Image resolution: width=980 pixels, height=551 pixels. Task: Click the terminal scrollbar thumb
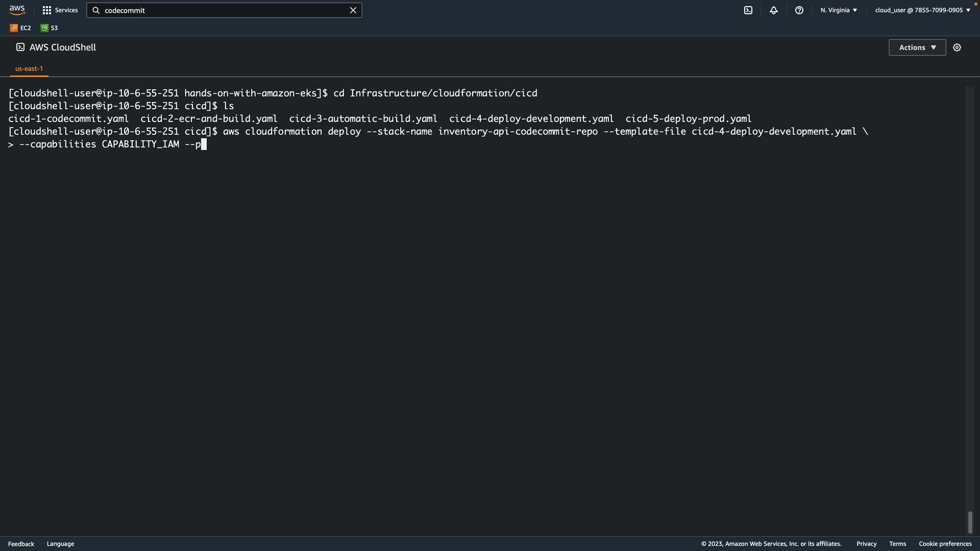click(x=970, y=522)
